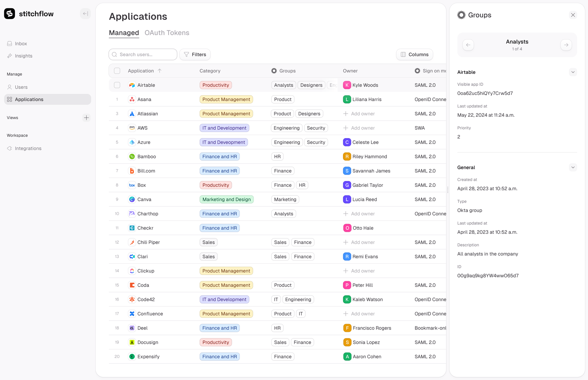588x380 pixels.
Task: Go to next group in panel
Action: pos(566,45)
